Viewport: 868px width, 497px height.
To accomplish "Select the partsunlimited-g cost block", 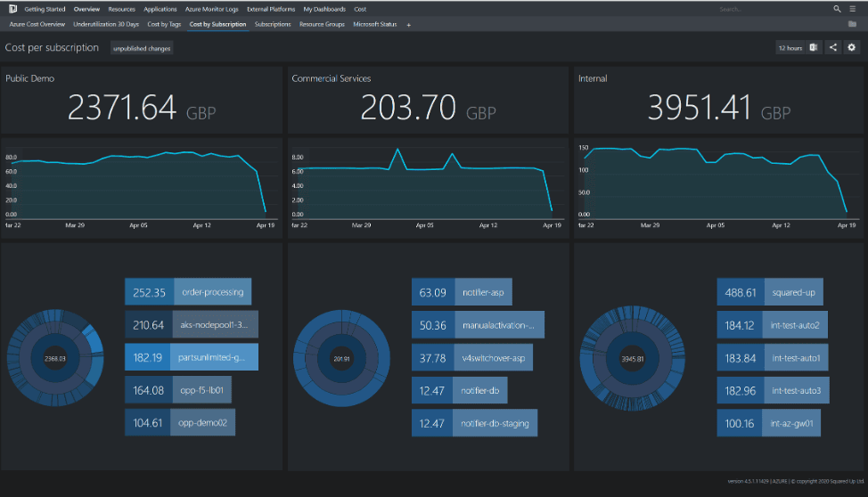I will [191, 357].
